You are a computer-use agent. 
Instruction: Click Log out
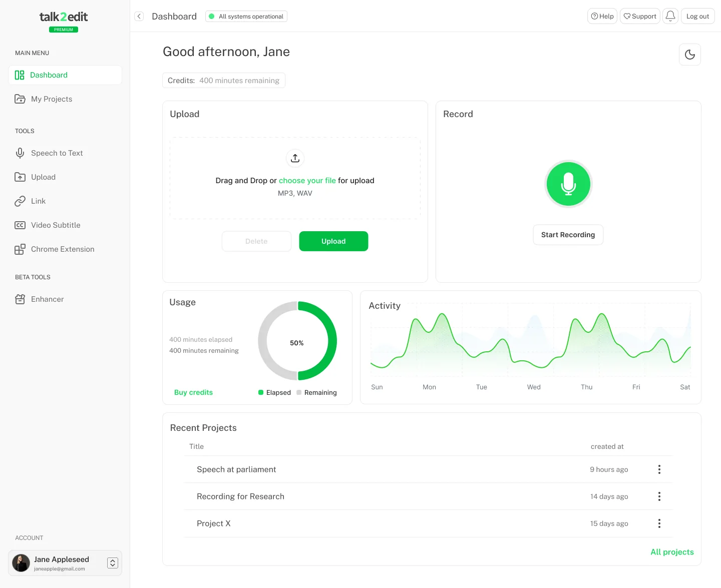point(698,16)
